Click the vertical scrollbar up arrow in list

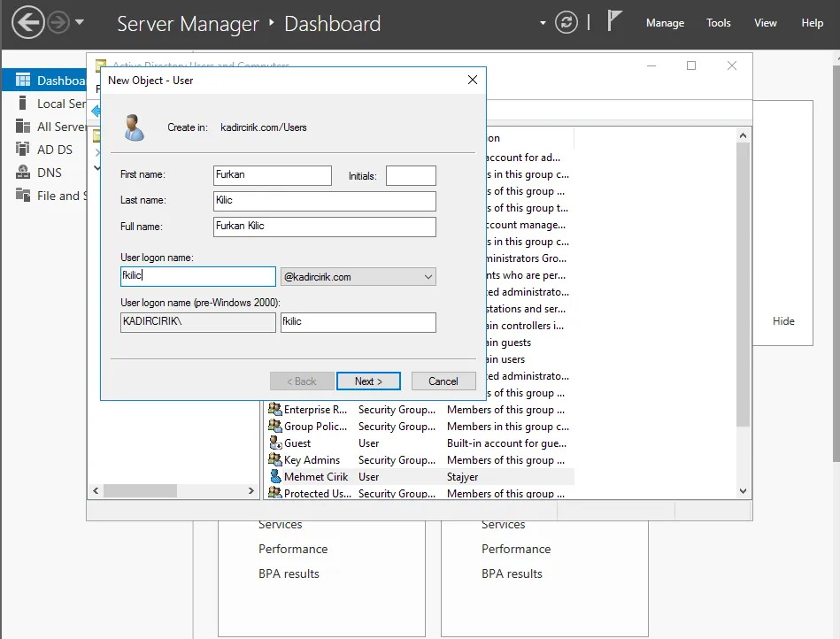[x=743, y=135]
